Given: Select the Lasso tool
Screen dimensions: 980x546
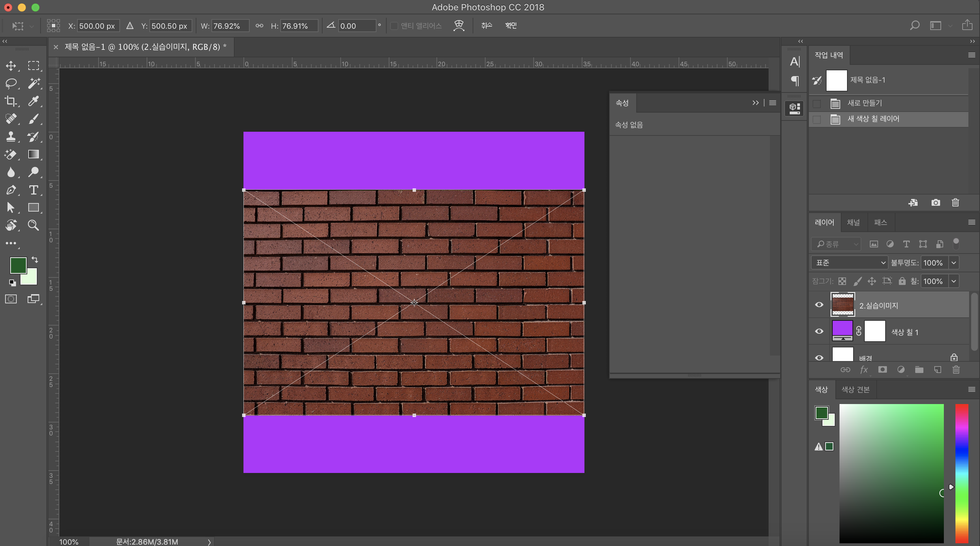Looking at the screenshot, I should pos(11,83).
